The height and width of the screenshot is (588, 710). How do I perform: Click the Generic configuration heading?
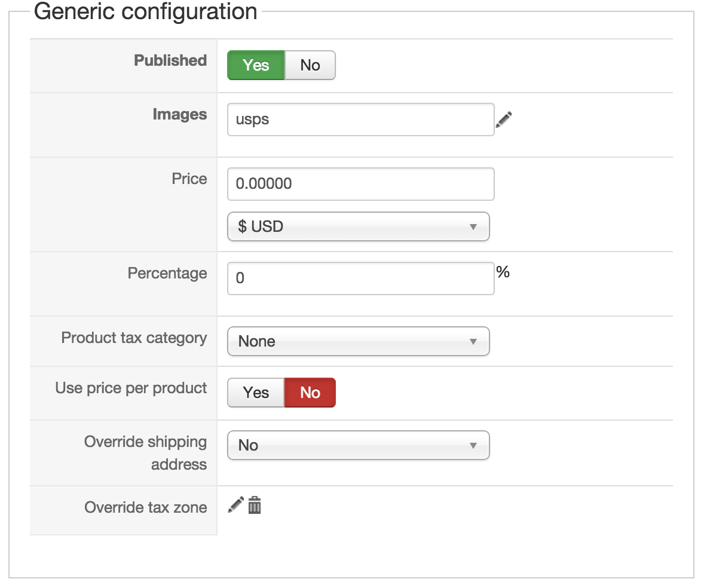tap(146, 12)
